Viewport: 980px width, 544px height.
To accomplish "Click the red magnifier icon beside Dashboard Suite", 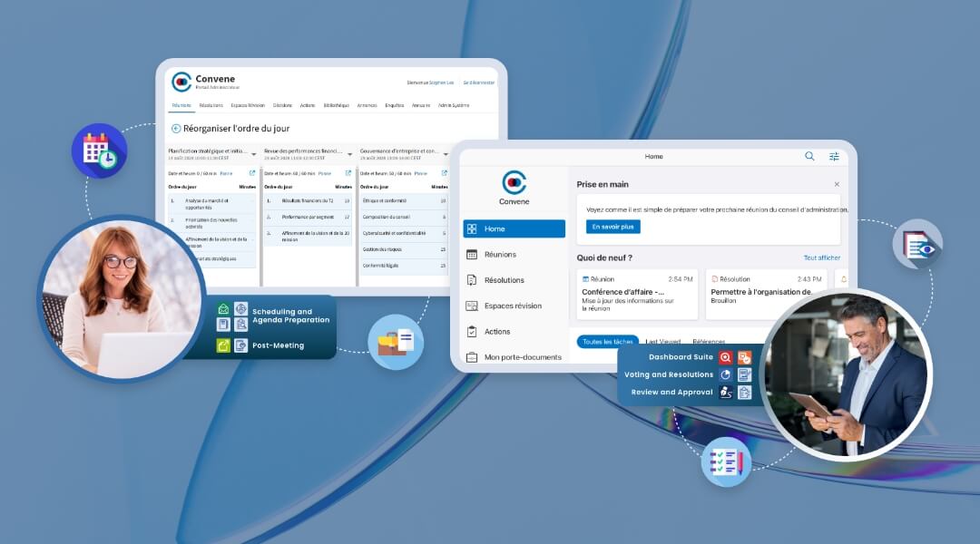I will pyautogui.click(x=725, y=358).
